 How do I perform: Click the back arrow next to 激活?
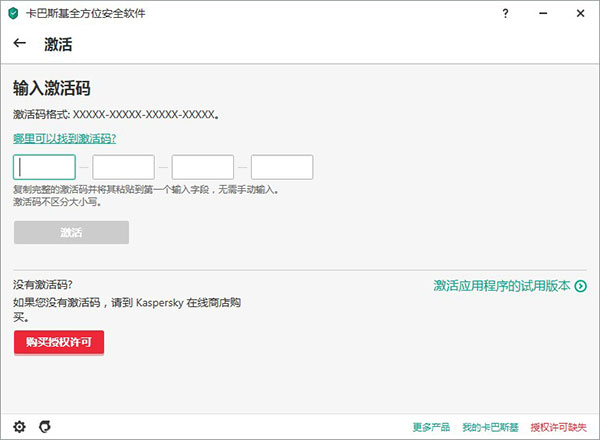[x=20, y=44]
